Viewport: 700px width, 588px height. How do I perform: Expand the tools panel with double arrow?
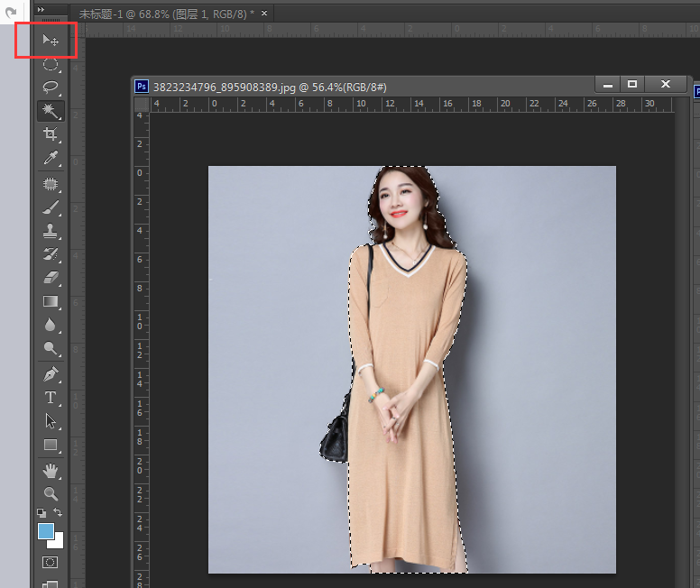click(41, 10)
